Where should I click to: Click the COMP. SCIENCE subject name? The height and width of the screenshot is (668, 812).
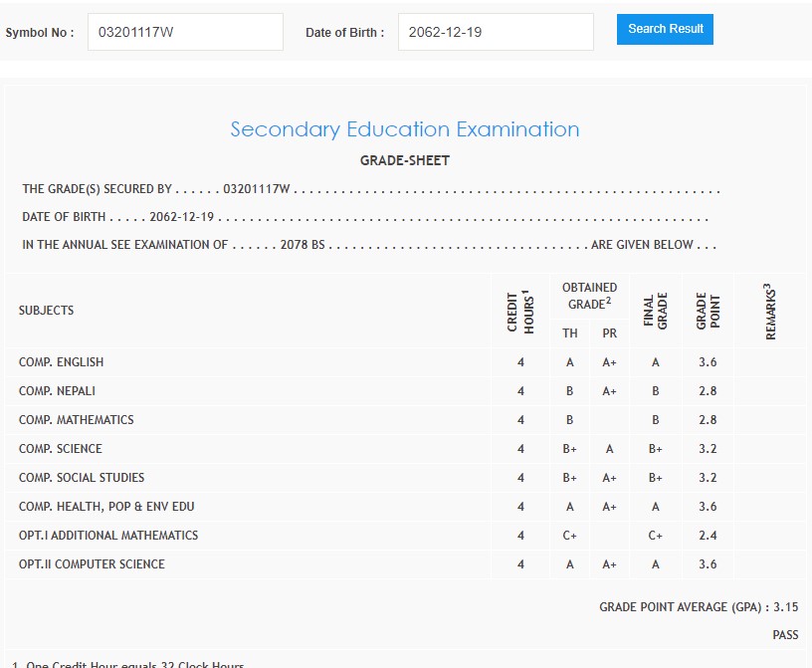61,449
